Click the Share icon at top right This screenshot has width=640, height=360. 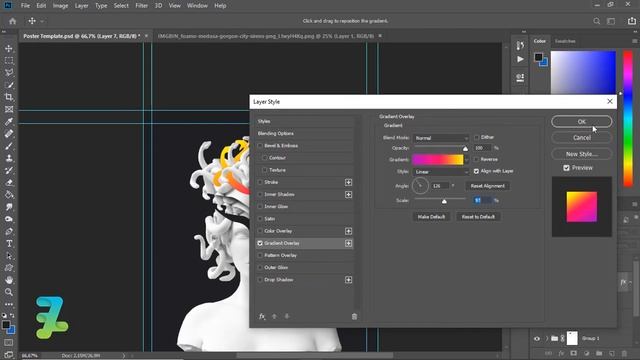pos(631,20)
